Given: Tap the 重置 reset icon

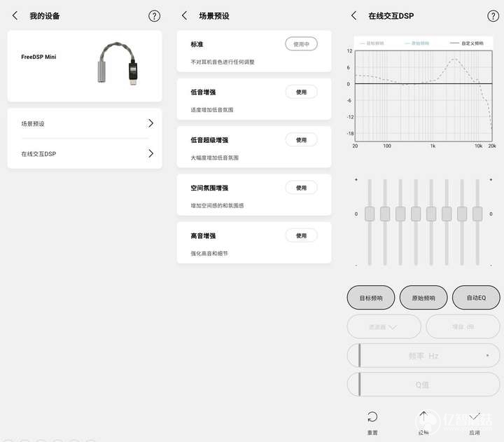Looking at the screenshot, I should 372,417.
